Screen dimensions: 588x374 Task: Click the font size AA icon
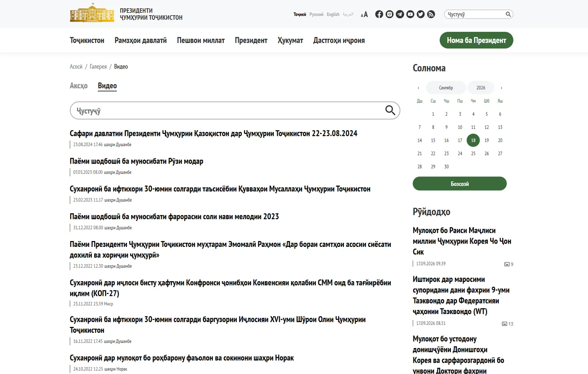coord(364,15)
